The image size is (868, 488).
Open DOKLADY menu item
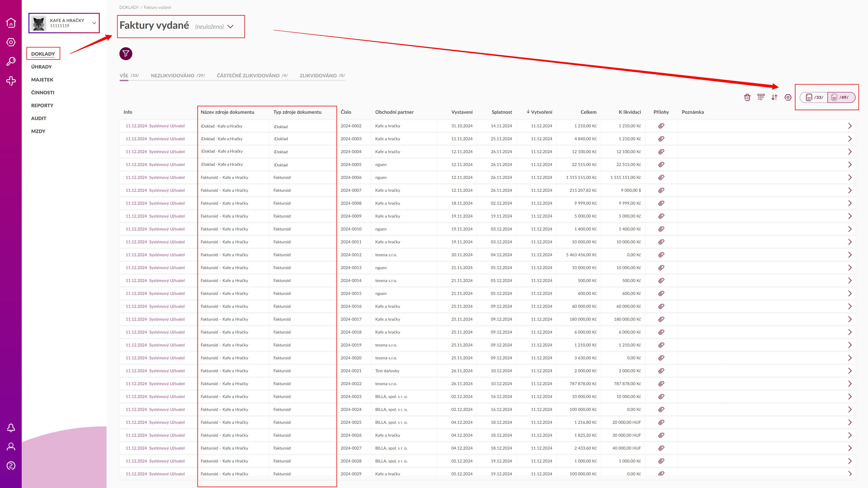click(43, 54)
